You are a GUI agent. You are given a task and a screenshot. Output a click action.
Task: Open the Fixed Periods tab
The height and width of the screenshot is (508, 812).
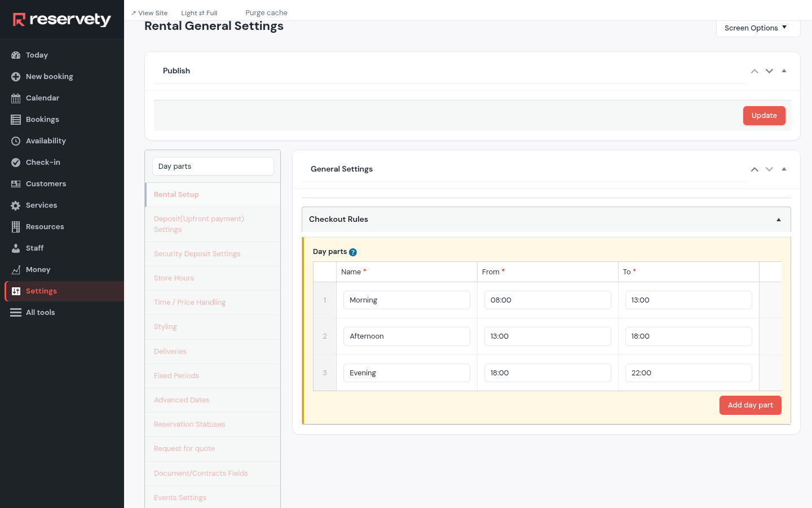213,376
